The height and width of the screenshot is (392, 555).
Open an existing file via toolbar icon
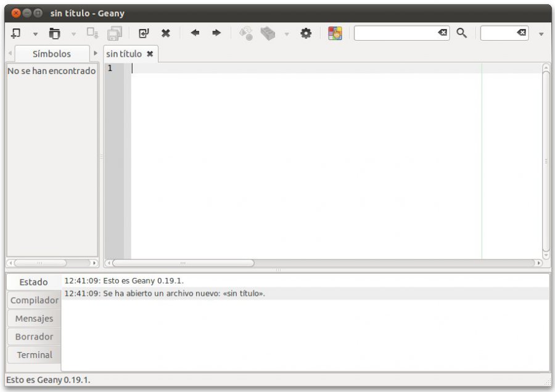tap(54, 33)
